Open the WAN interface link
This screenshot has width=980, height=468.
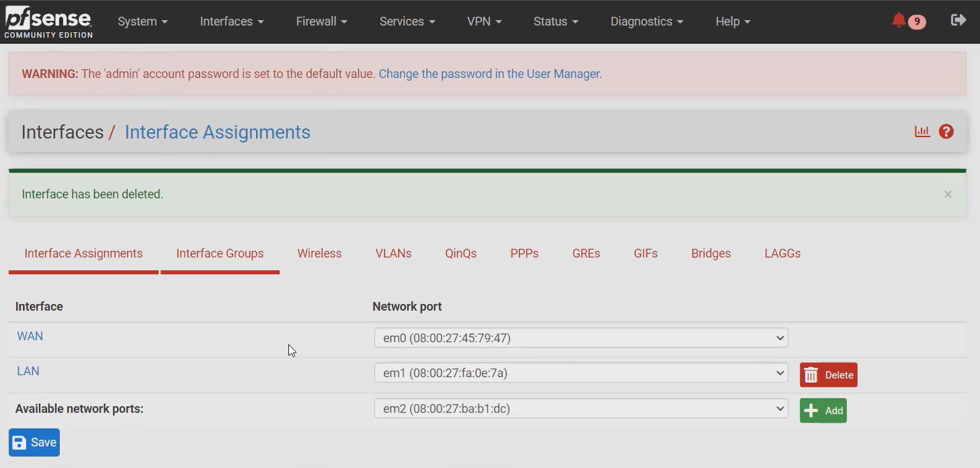(30, 336)
